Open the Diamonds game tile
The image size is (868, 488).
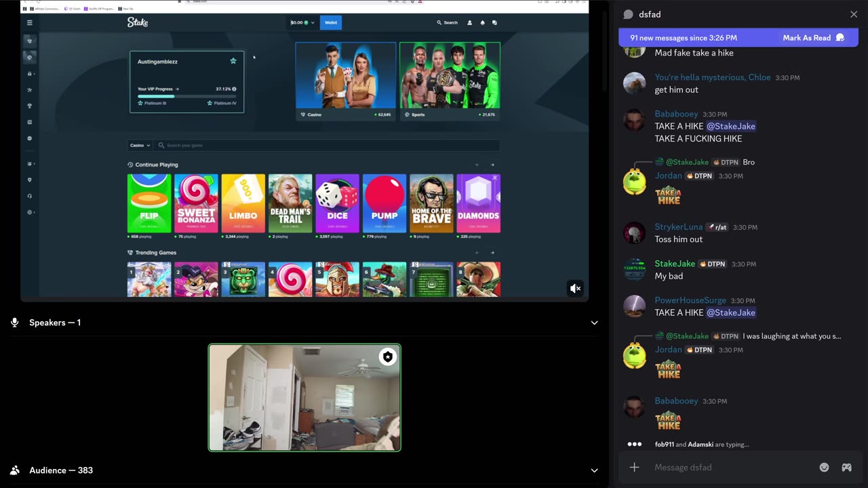pos(478,203)
